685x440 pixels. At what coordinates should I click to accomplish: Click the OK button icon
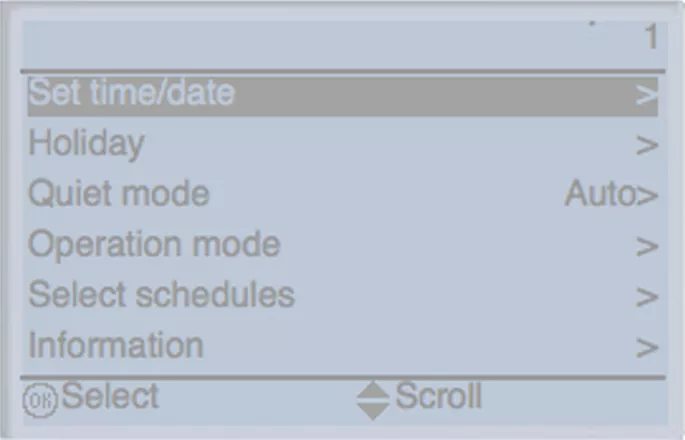pos(40,399)
